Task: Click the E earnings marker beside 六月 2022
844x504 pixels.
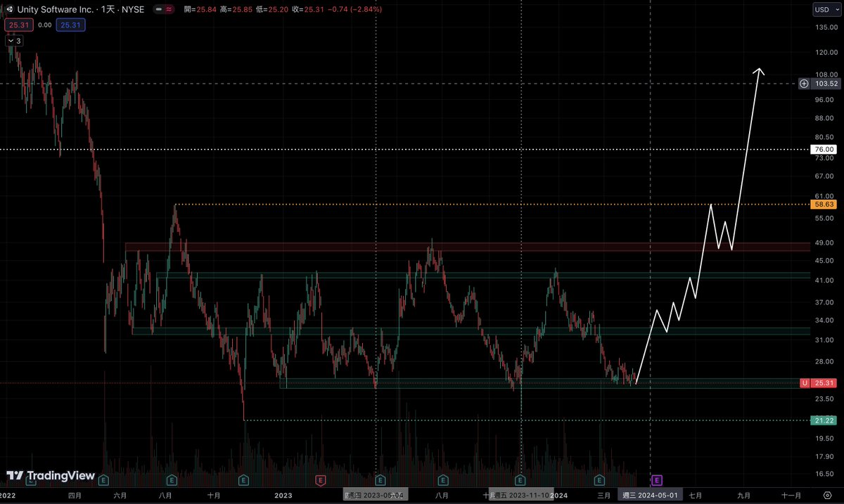Action: [x=104, y=480]
